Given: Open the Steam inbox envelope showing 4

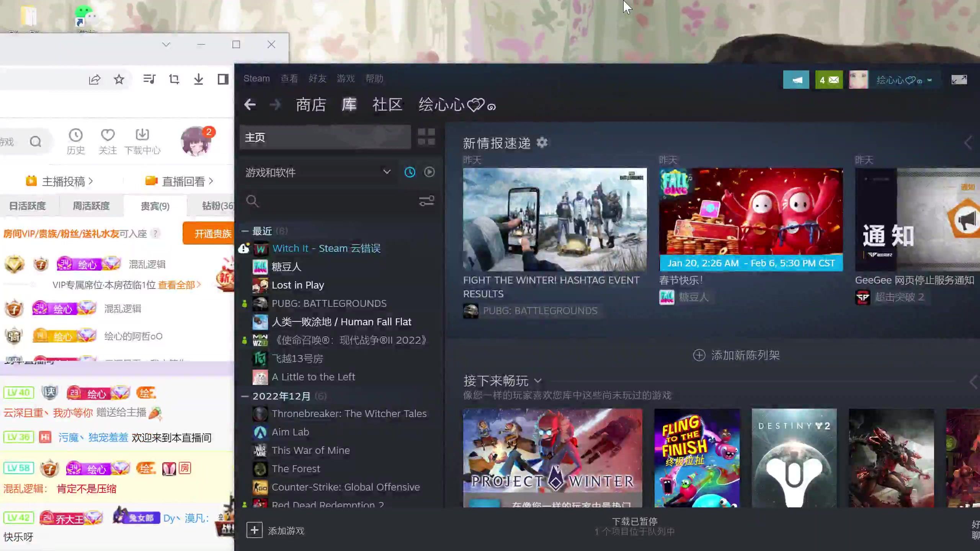Looking at the screenshot, I should (x=829, y=80).
